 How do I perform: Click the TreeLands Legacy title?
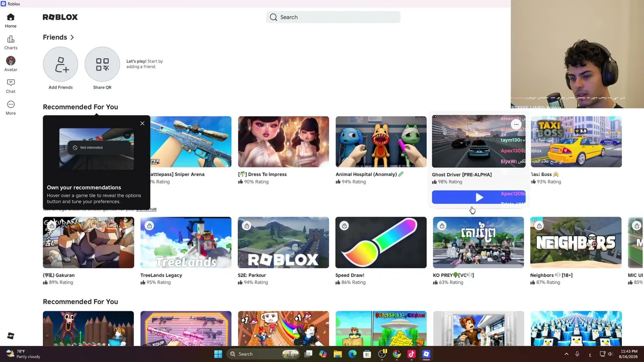(161, 275)
